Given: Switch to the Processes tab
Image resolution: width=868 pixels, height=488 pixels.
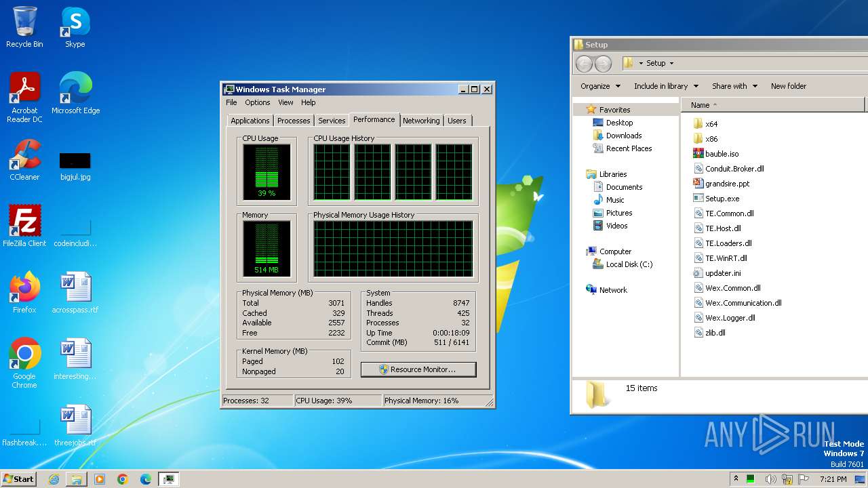Looking at the screenshot, I should [x=294, y=121].
